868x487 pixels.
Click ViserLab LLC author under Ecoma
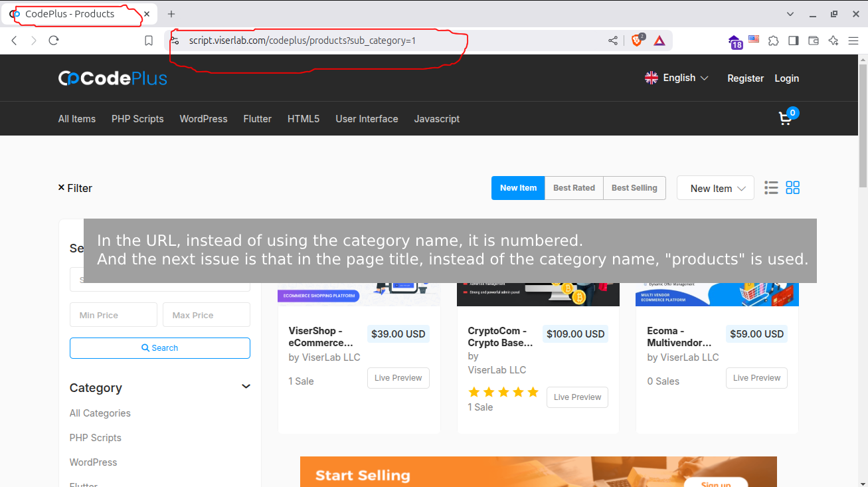coord(689,357)
